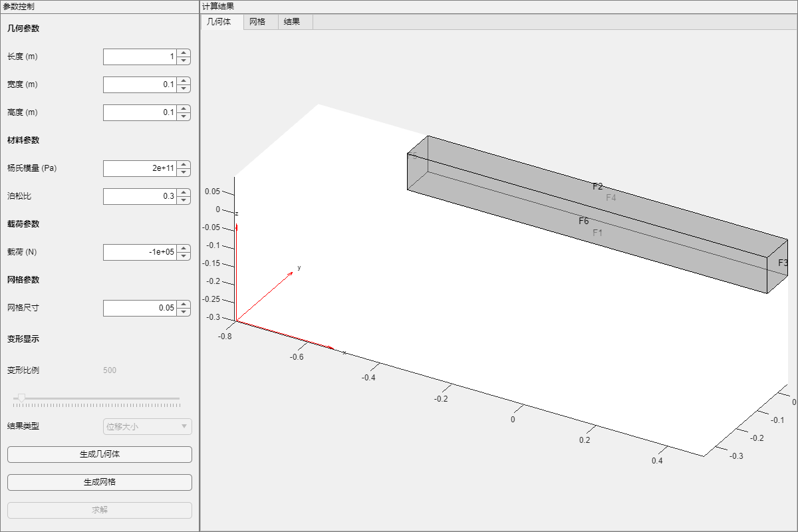Decrease 长度 value with down arrow
This screenshot has height=532, width=798.
click(184, 61)
